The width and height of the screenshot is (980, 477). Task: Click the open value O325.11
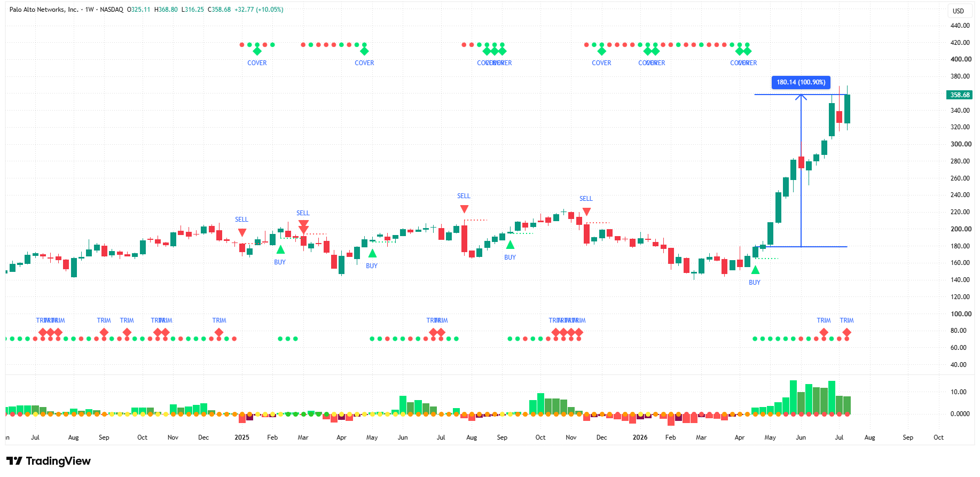(139, 10)
